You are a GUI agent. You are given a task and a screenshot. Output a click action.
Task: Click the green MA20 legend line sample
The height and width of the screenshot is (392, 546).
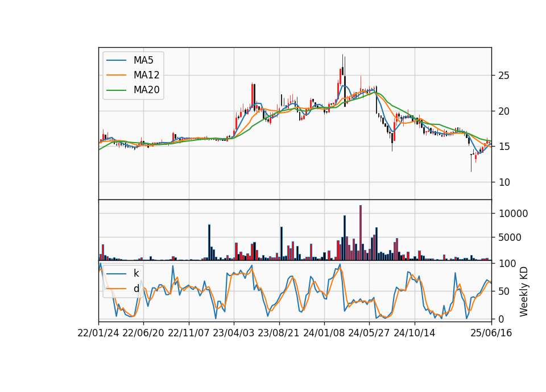coord(116,90)
